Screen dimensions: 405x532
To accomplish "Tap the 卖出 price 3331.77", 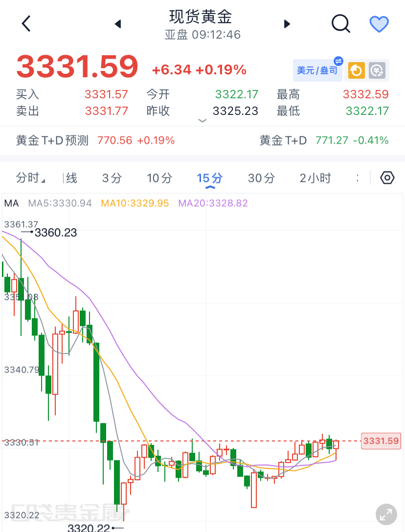I will (106, 111).
